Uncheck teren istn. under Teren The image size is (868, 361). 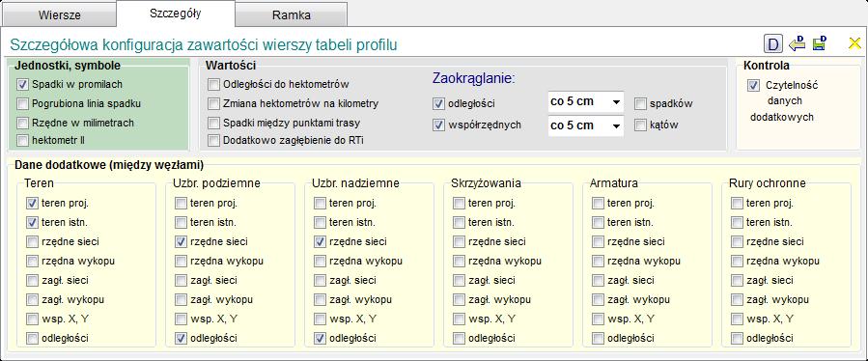pyautogui.click(x=32, y=223)
